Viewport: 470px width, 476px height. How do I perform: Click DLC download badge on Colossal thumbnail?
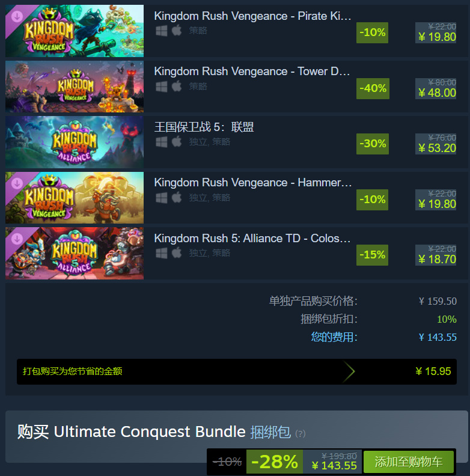pyautogui.click(x=17, y=239)
